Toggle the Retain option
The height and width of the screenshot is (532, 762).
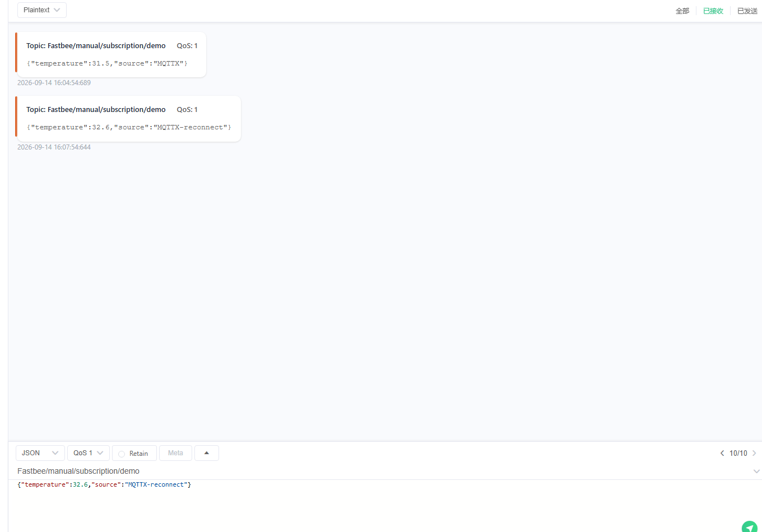134,453
